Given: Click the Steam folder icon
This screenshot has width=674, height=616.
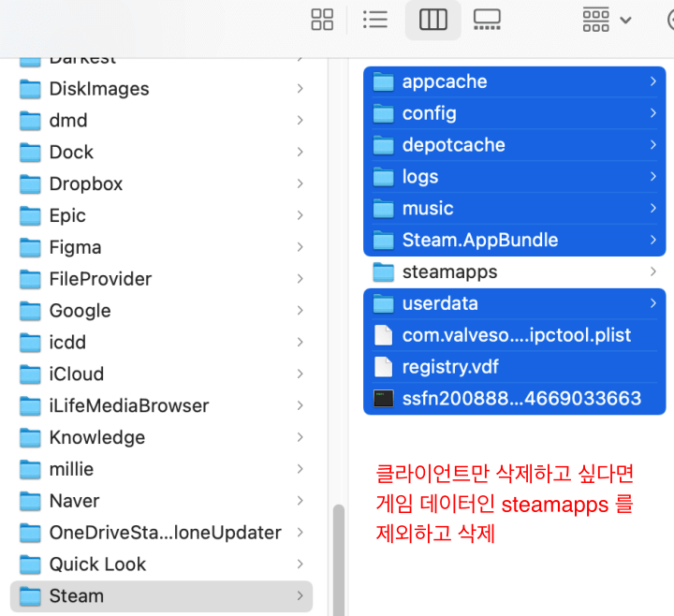Looking at the screenshot, I should [30, 596].
